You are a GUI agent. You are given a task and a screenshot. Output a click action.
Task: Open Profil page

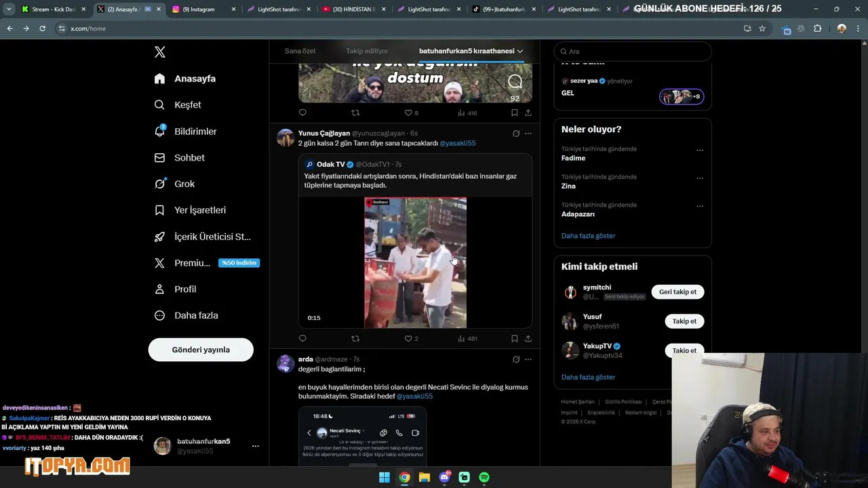click(175, 289)
